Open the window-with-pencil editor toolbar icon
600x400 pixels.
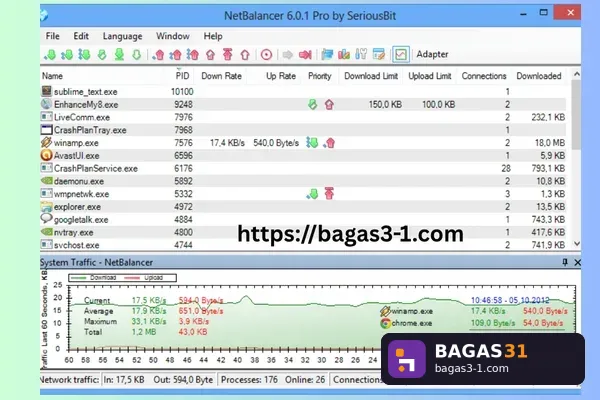(x=379, y=55)
